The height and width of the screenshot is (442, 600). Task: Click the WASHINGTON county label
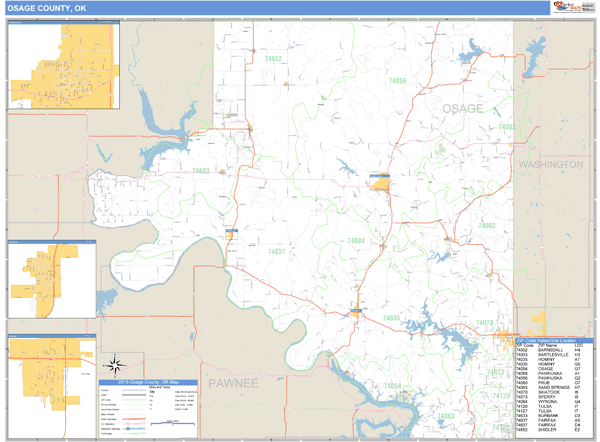(x=550, y=163)
